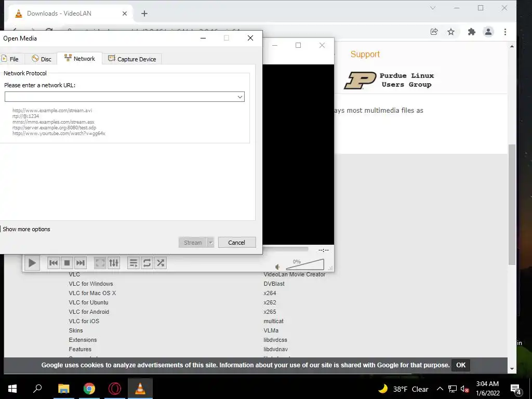Open VLC for Android link

click(89, 312)
